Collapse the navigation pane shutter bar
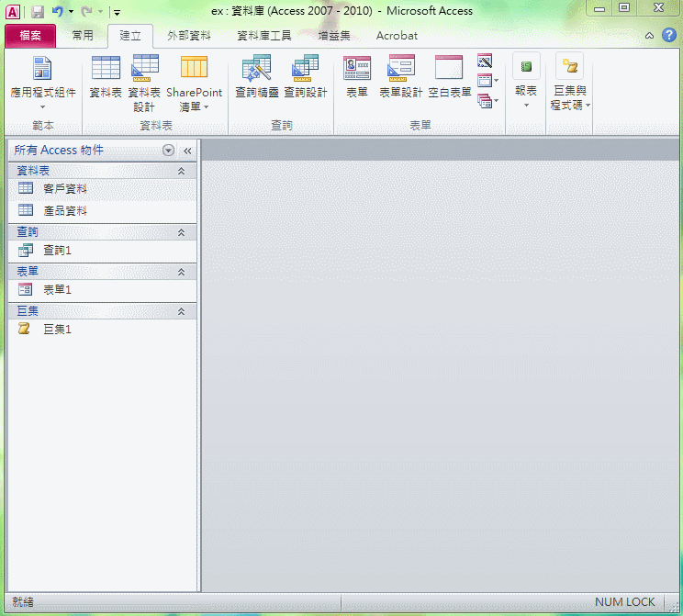This screenshot has height=616, width=683. [187, 151]
